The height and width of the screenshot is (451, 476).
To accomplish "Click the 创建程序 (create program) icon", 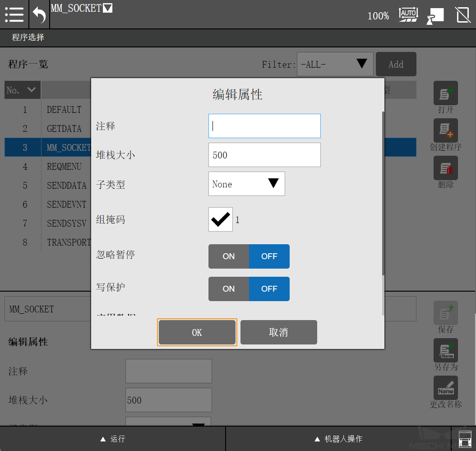I will [x=445, y=130].
